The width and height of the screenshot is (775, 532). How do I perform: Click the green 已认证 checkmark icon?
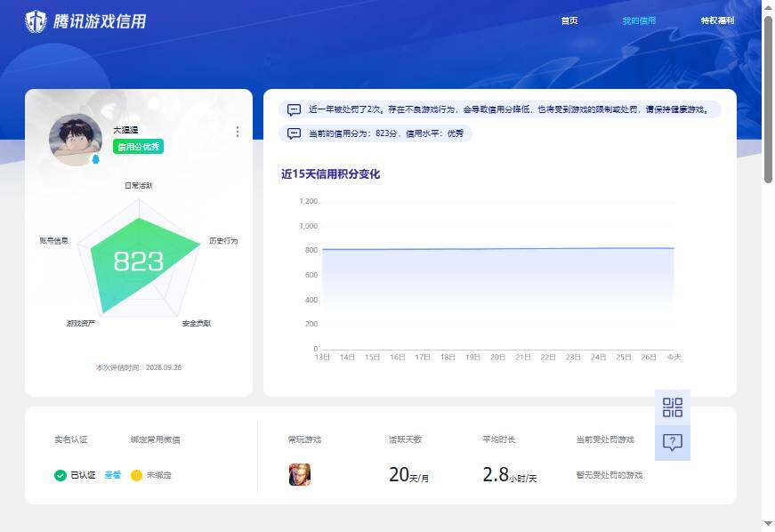[61, 475]
